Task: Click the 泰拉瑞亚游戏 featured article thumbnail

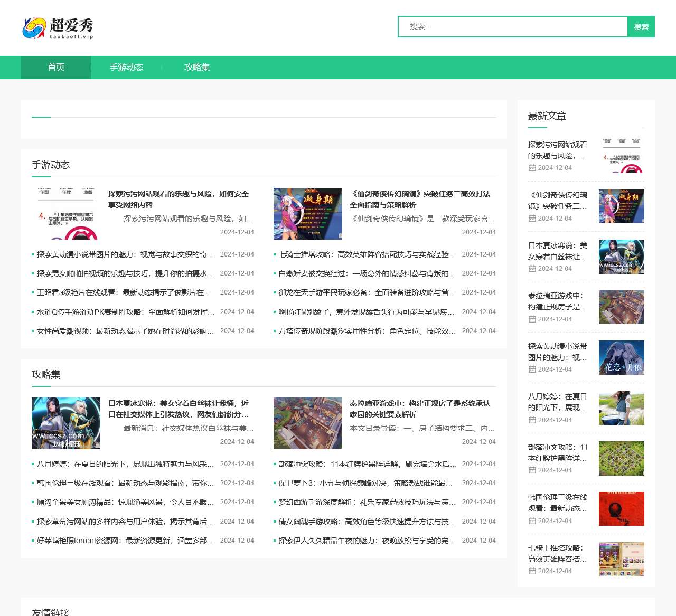Action: (307, 423)
